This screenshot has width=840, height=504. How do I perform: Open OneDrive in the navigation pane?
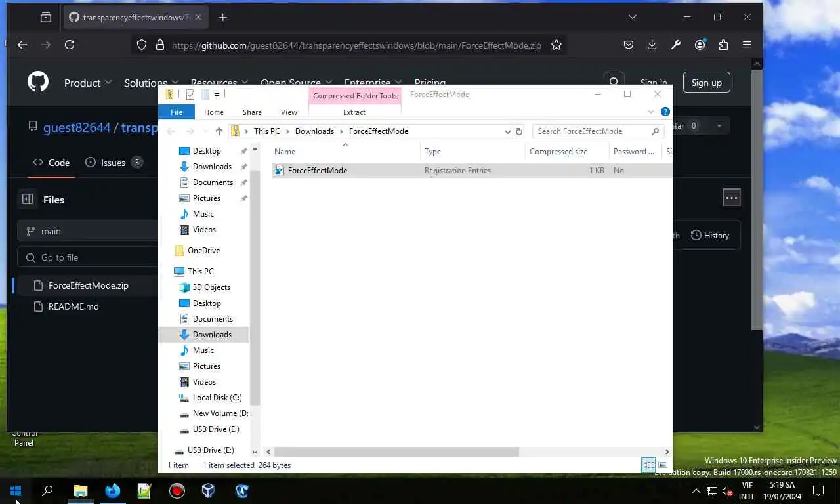click(x=203, y=251)
